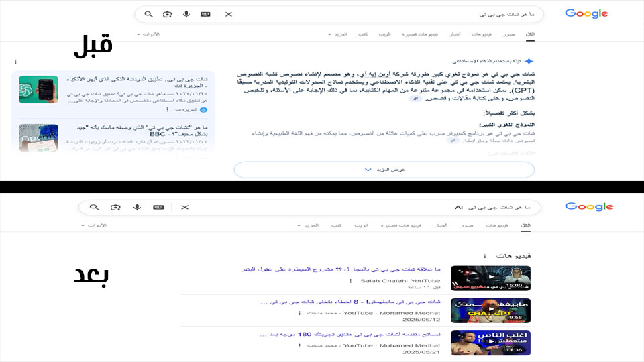Click the magnifier search icon in top search bar

click(149, 14)
